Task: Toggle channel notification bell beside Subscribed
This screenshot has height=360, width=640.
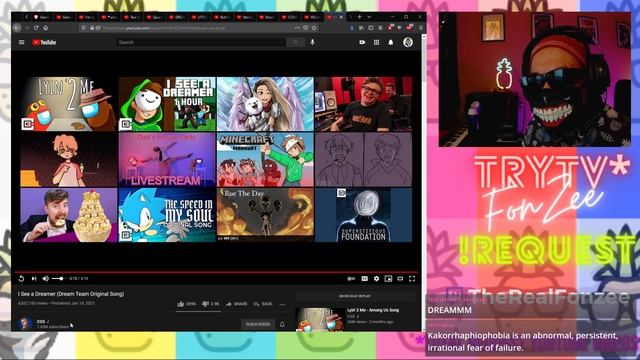Action: pos(282,324)
